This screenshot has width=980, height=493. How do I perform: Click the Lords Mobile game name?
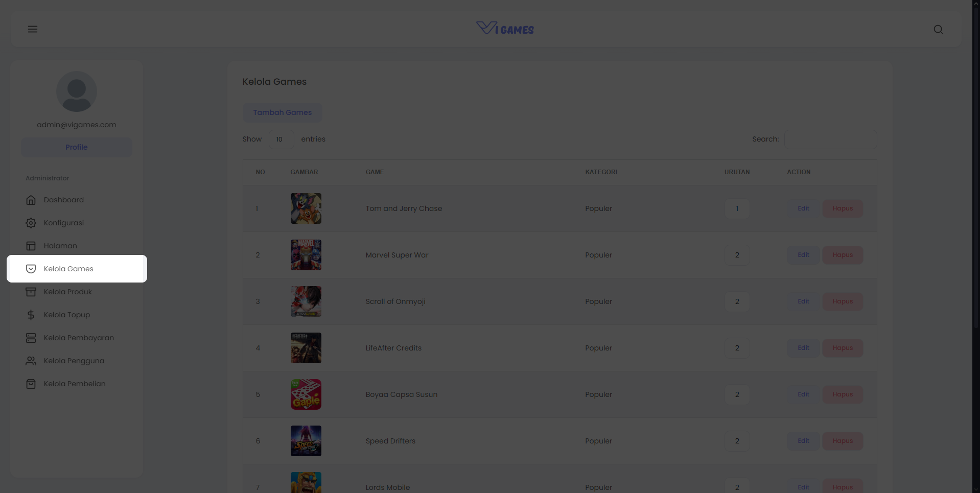tap(388, 487)
